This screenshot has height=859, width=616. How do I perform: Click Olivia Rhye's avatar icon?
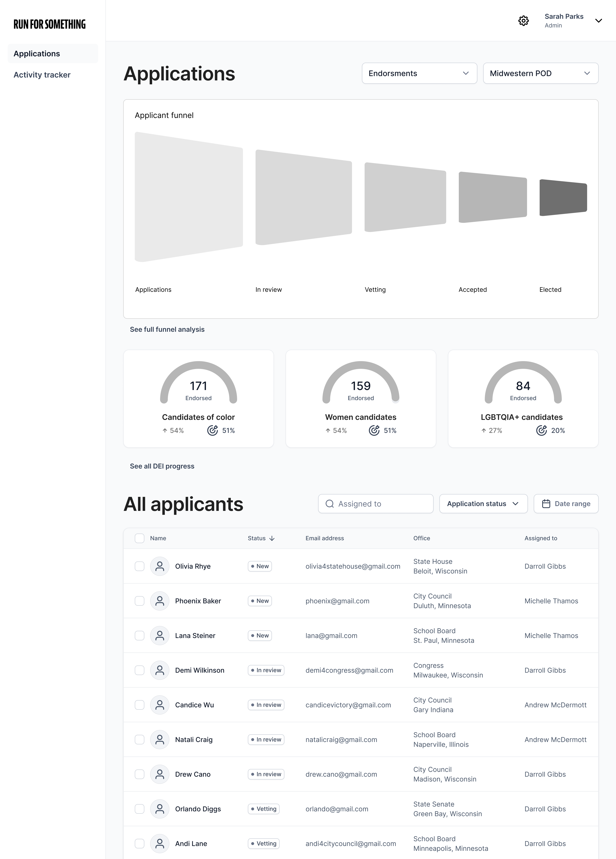click(x=160, y=566)
